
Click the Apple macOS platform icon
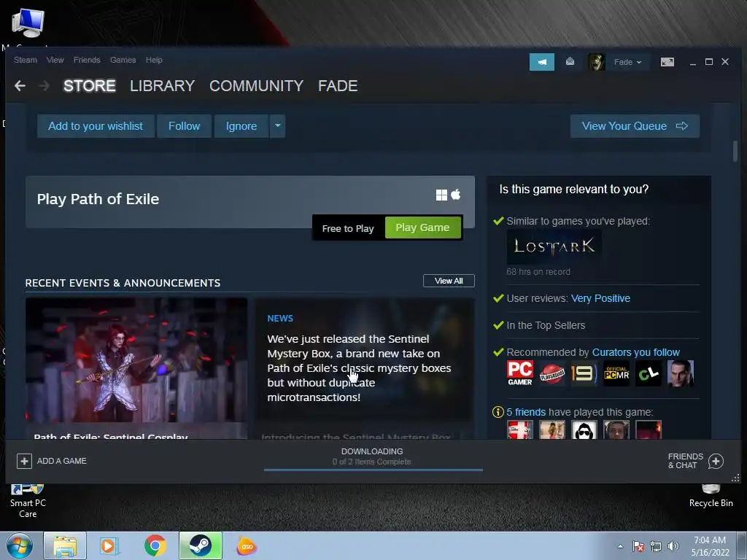[456, 194]
